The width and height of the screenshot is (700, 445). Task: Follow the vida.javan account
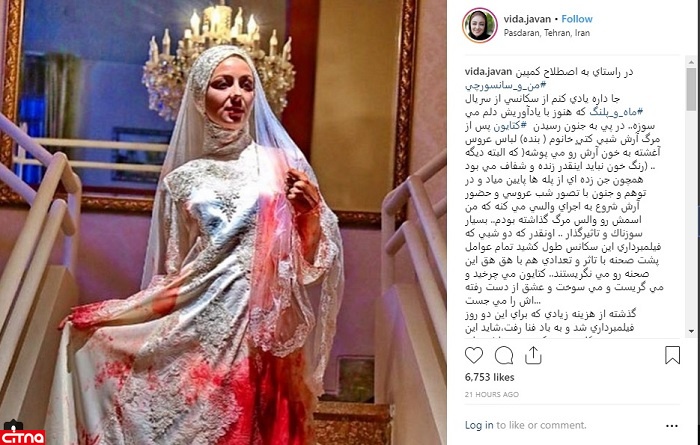(577, 19)
